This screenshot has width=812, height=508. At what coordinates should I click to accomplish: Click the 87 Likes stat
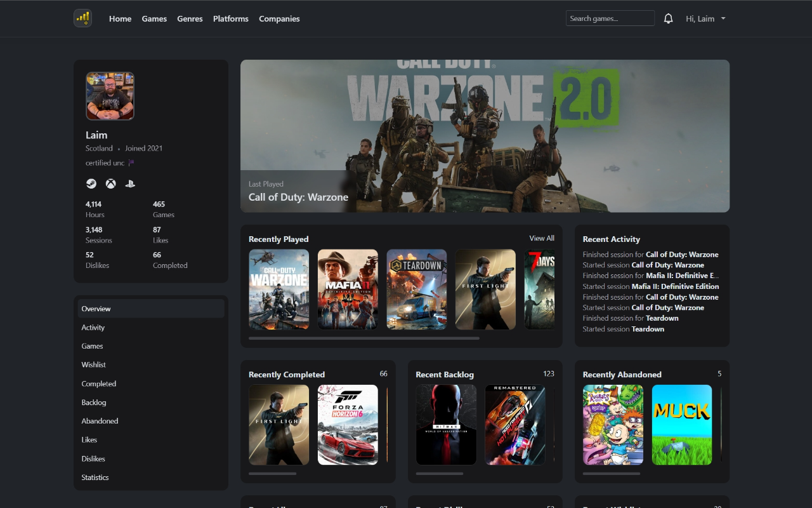coord(160,235)
